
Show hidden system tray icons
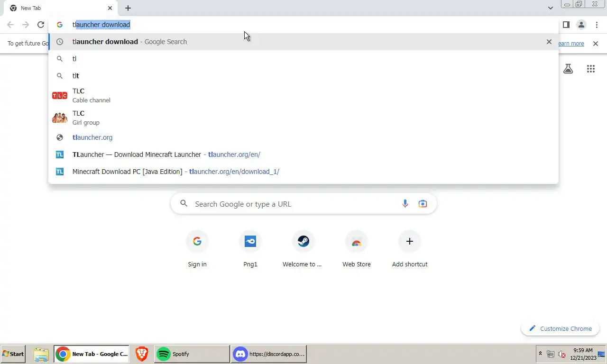point(540,354)
